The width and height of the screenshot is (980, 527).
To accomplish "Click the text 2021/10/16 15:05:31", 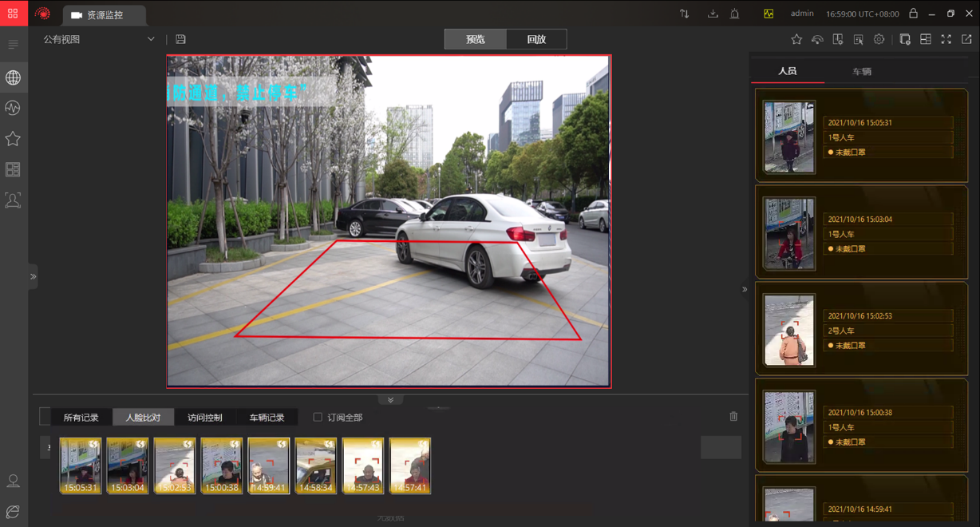I will click(860, 123).
